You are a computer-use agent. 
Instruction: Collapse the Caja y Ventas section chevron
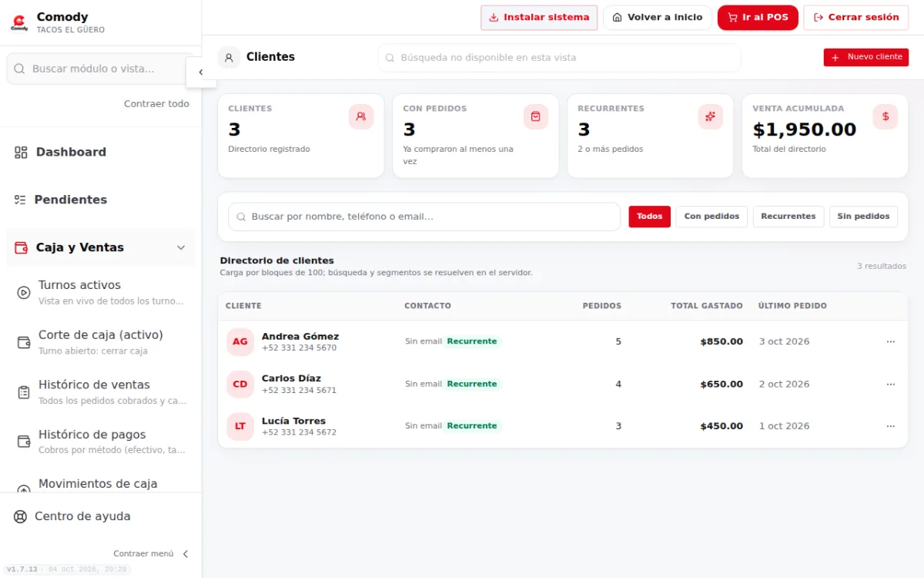[181, 247]
